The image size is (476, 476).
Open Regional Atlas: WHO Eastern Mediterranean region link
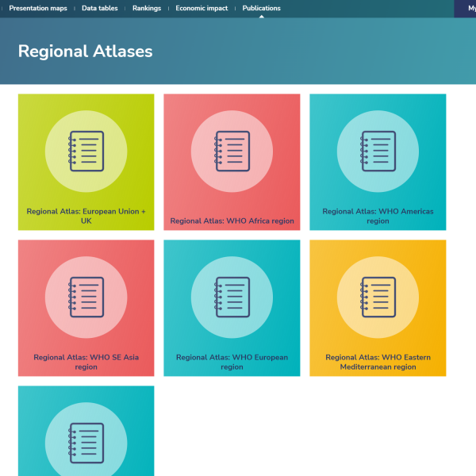pyautogui.click(x=378, y=362)
